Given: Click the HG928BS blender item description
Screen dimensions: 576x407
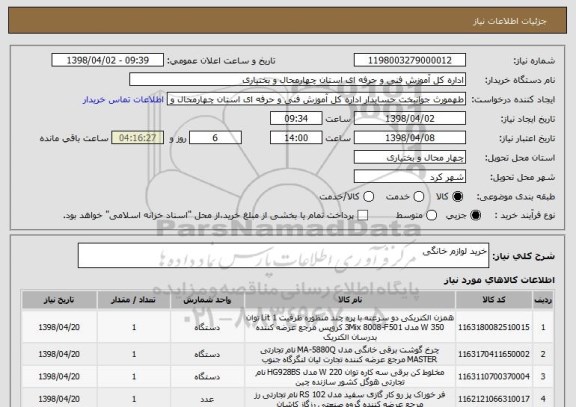Looking at the screenshot, I should 350,377.
